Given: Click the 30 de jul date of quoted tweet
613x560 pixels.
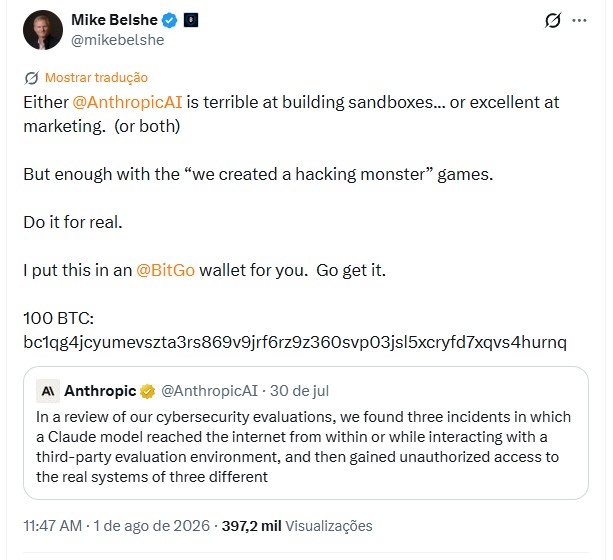Looking at the screenshot, I should (299, 391).
